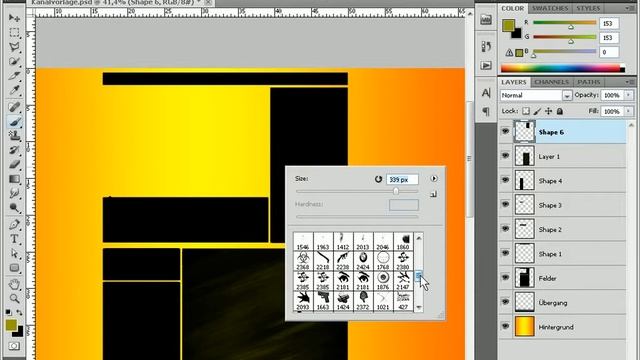The image size is (640, 360).
Task: Toggle lock position
Action: tap(549, 111)
